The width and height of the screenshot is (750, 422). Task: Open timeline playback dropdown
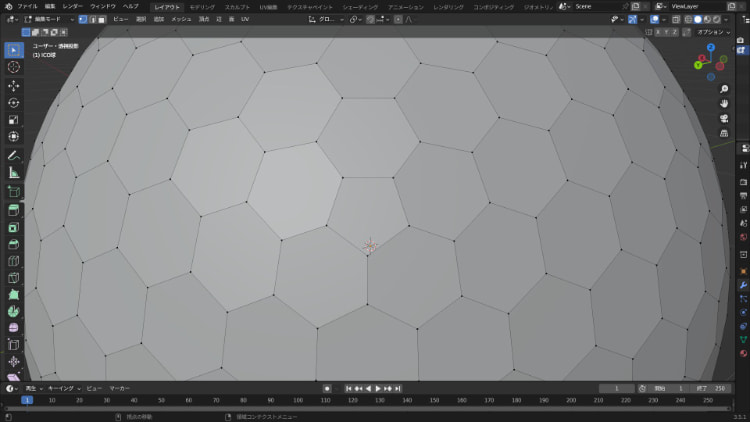(x=33, y=389)
